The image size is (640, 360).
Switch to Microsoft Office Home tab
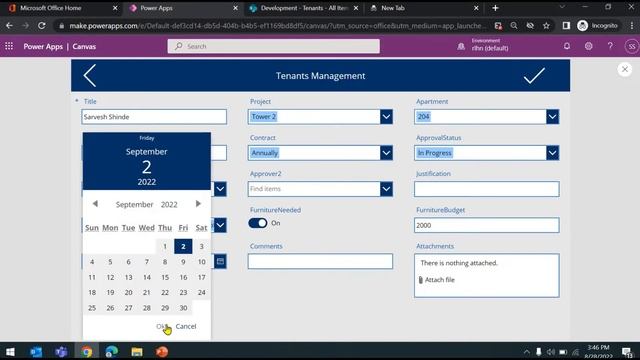(63, 8)
